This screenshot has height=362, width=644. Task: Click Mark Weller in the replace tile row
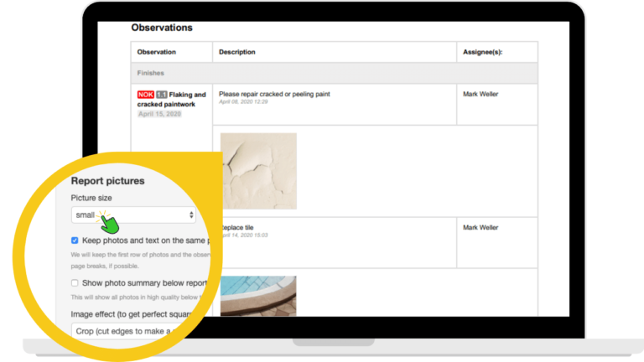pos(480,227)
